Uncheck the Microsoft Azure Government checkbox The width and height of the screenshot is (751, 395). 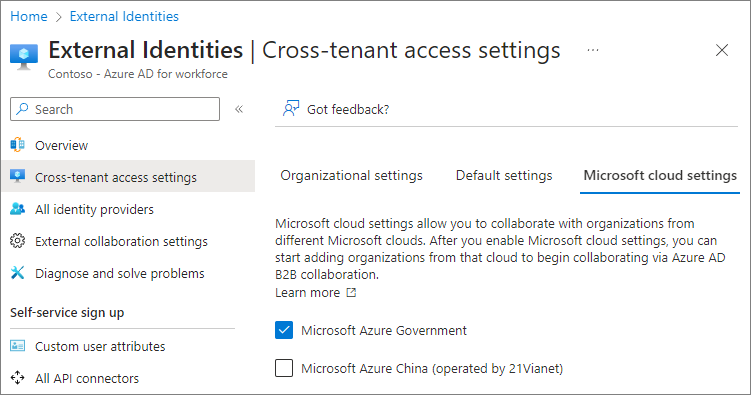tap(284, 330)
